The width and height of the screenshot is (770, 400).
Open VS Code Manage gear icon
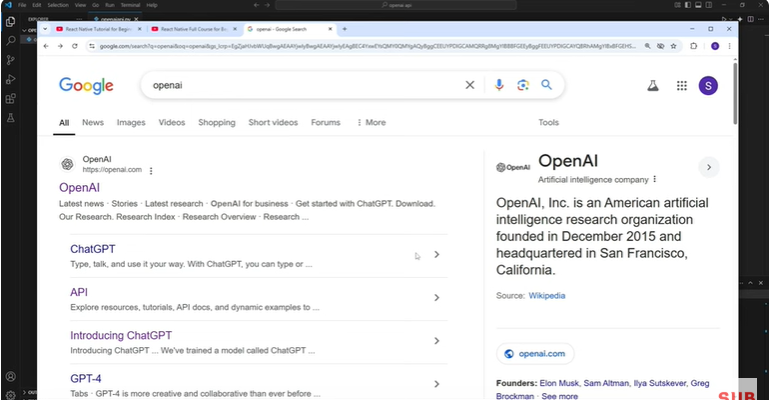click(x=10, y=395)
